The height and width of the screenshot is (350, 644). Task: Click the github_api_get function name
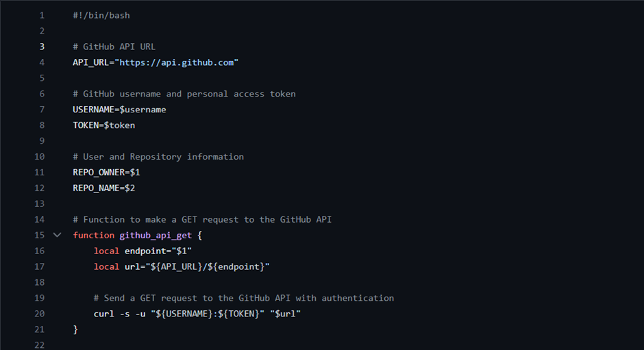pyautogui.click(x=156, y=236)
